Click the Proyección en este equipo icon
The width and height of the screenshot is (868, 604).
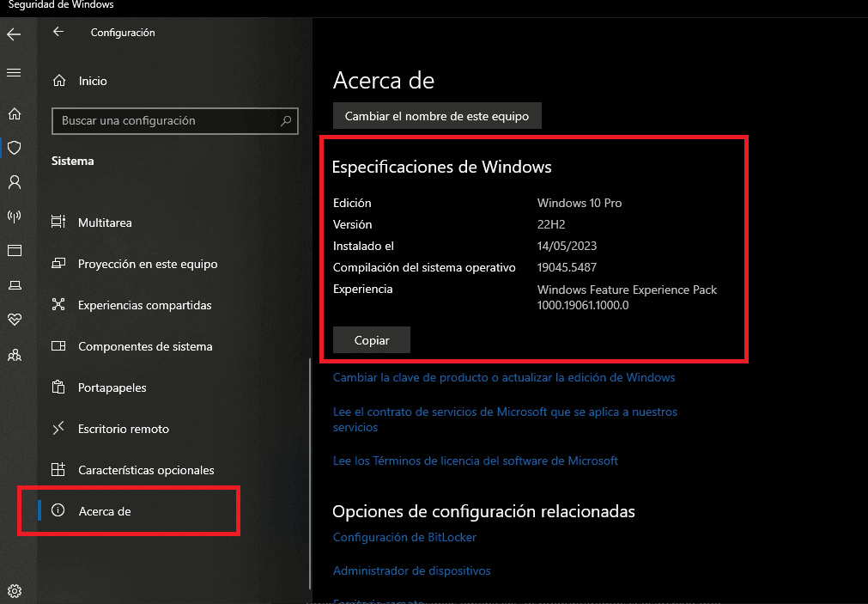click(x=58, y=263)
